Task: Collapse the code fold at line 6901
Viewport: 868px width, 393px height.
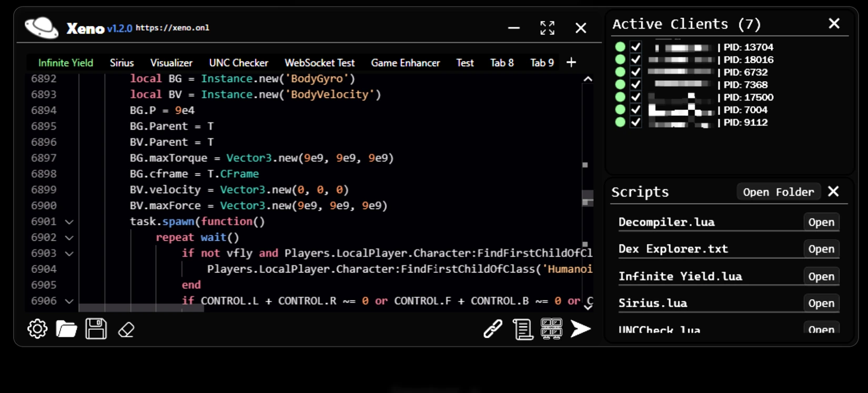Action: click(x=69, y=222)
